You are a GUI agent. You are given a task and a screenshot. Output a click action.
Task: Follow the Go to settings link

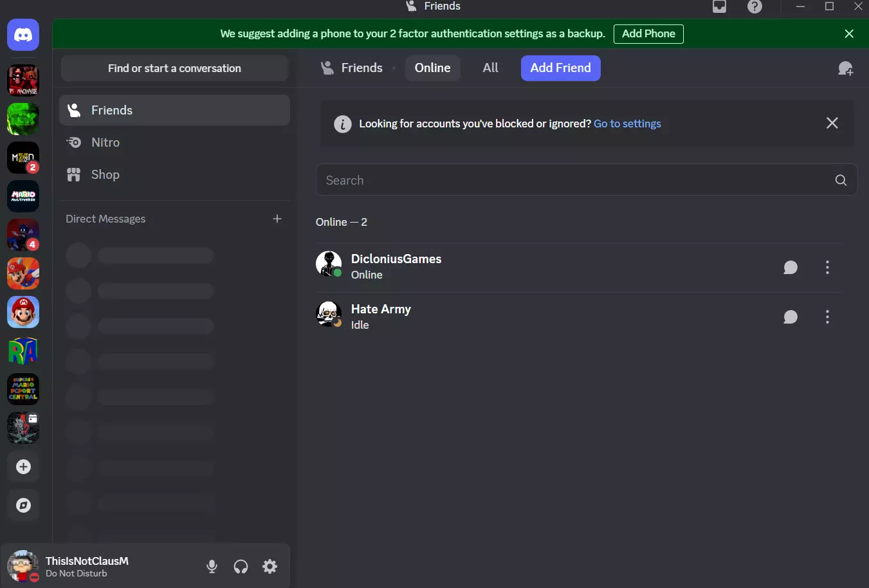click(x=627, y=124)
